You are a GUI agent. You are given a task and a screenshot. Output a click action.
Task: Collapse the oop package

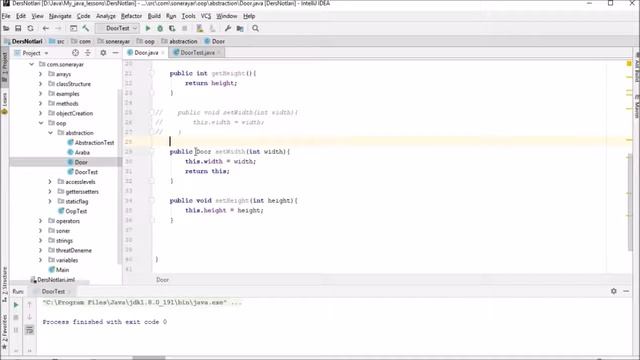(x=40, y=123)
